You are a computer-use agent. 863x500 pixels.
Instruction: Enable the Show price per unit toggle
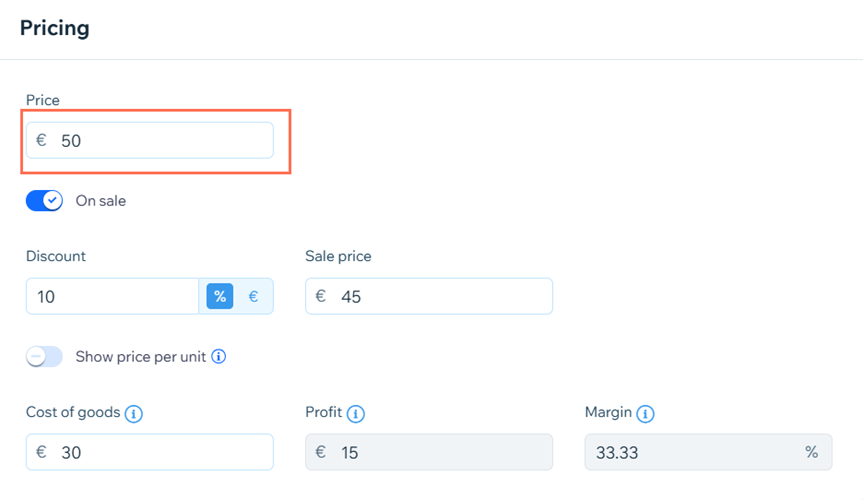tap(45, 356)
